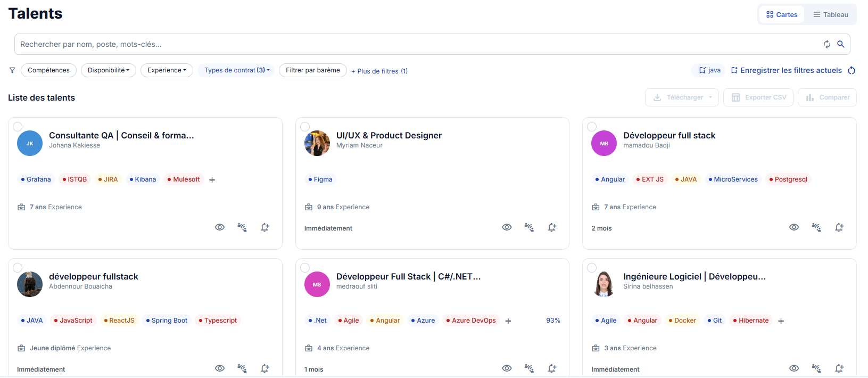
Task: Open the Disponibilité filter dropdown
Action: (x=109, y=70)
